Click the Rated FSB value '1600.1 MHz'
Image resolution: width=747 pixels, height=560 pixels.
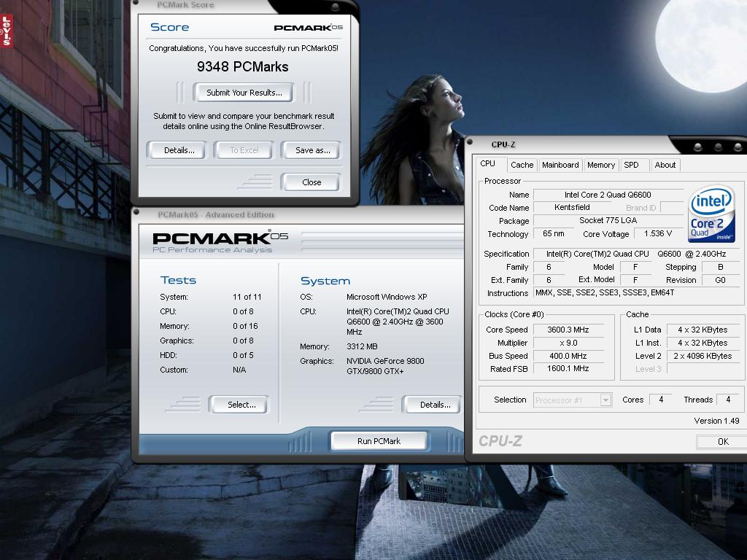point(568,368)
